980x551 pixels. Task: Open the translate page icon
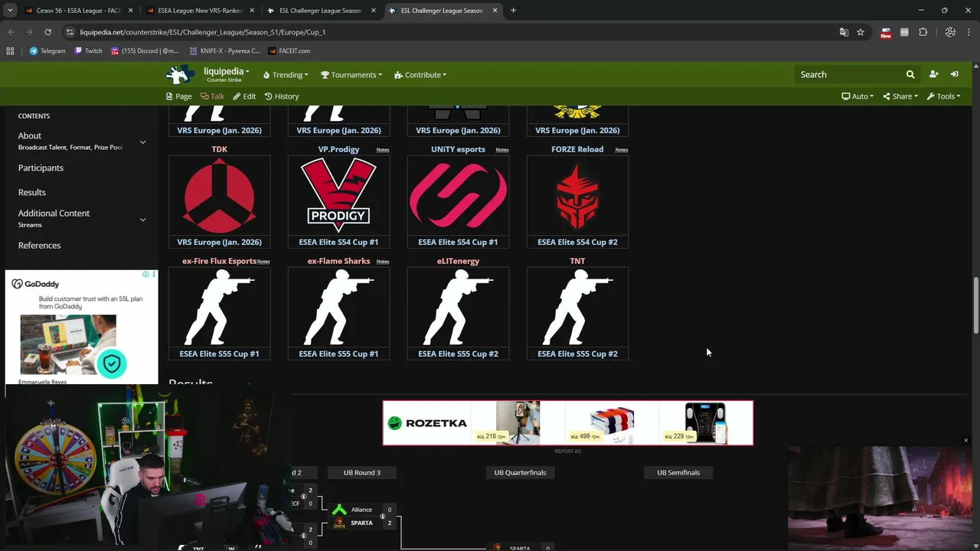[x=844, y=32]
